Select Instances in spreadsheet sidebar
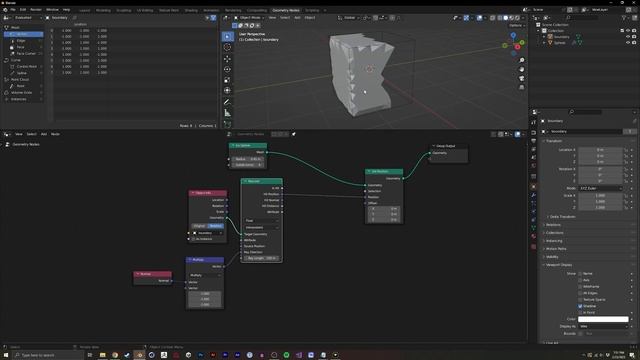The width and height of the screenshot is (640, 360). coord(23,99)
